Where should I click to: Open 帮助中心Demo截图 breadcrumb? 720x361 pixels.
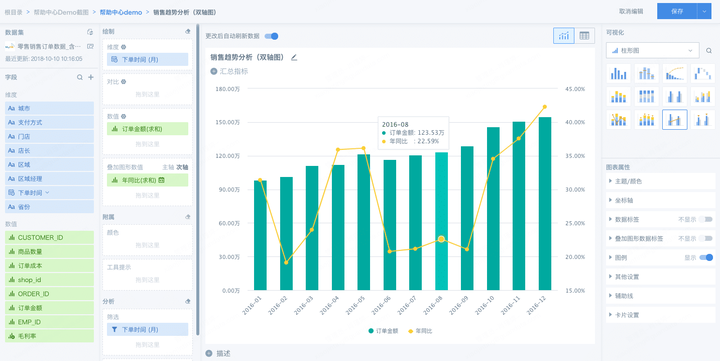[60, 12]
